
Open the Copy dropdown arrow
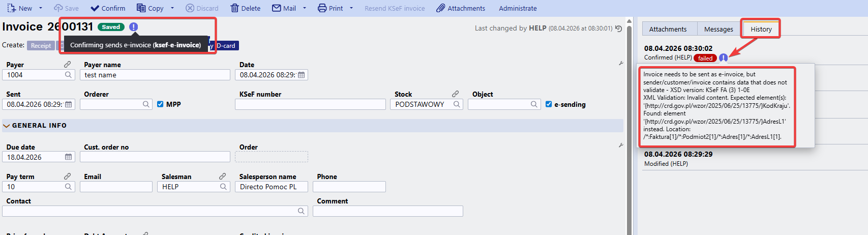172,8
